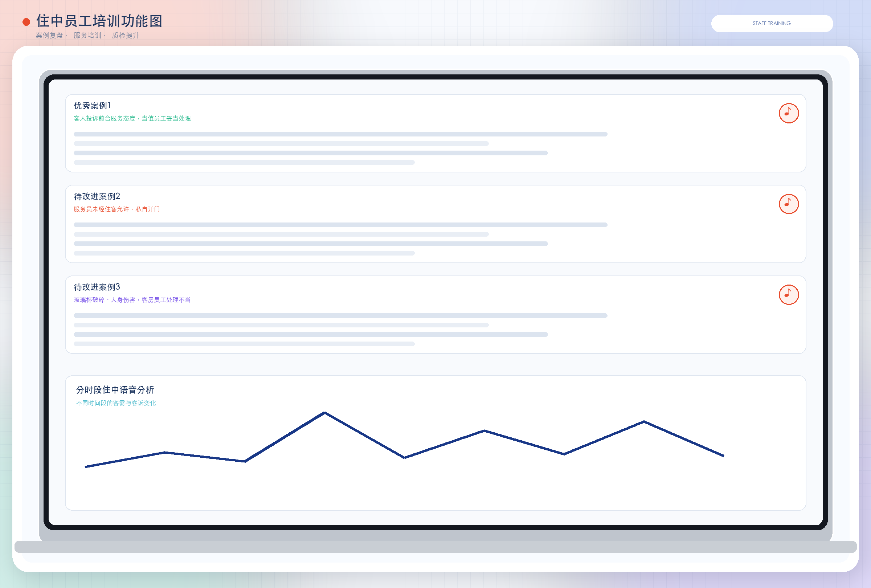Click 案例复盘 in the header subtitle
The width and height of the screenshot is (871, 588).
[49, 35]
